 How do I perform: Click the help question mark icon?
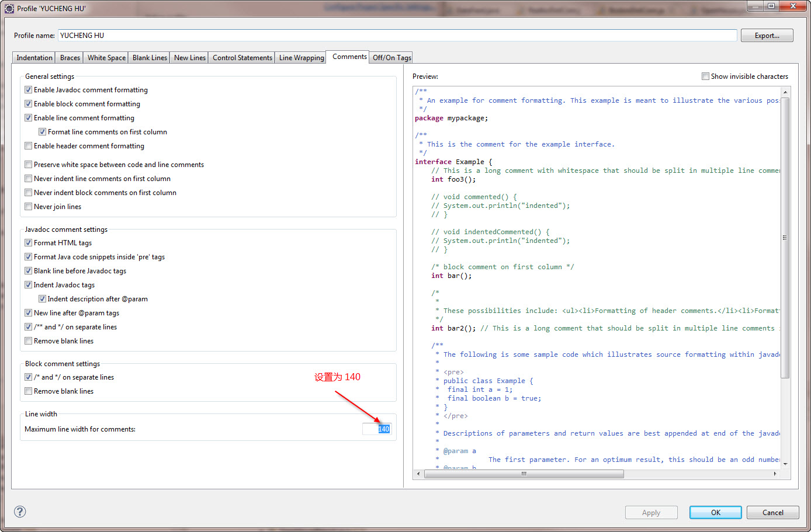20,512
